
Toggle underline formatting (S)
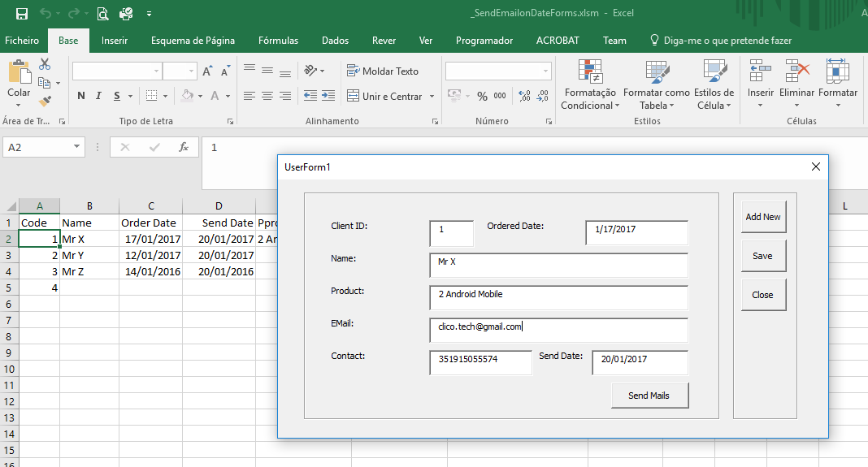(117, 96)
